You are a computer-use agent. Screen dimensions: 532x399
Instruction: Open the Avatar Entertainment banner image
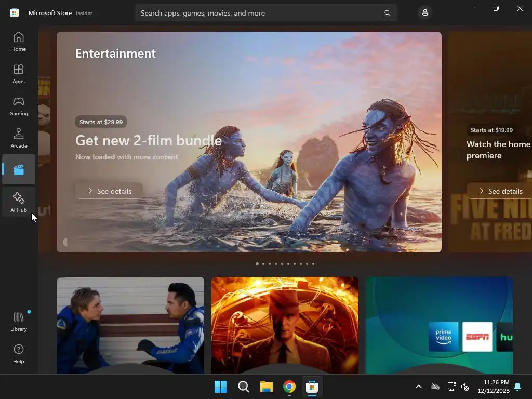(249, 142)
